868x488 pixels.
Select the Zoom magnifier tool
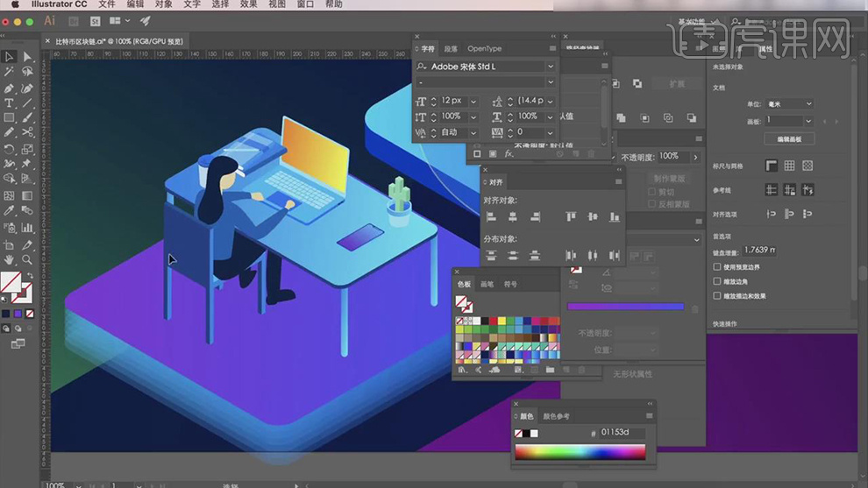[27, 259]
